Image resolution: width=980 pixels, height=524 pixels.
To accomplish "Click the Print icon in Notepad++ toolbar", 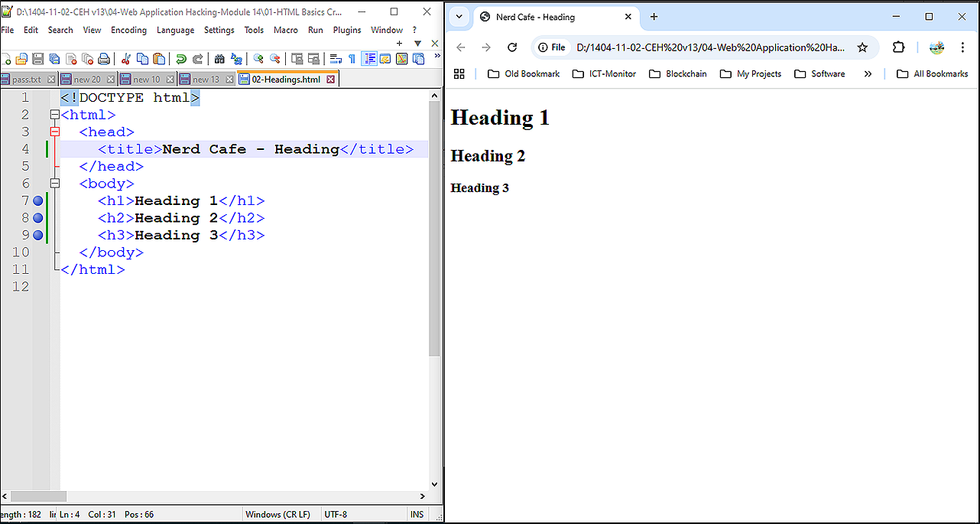I will [104, 59].
